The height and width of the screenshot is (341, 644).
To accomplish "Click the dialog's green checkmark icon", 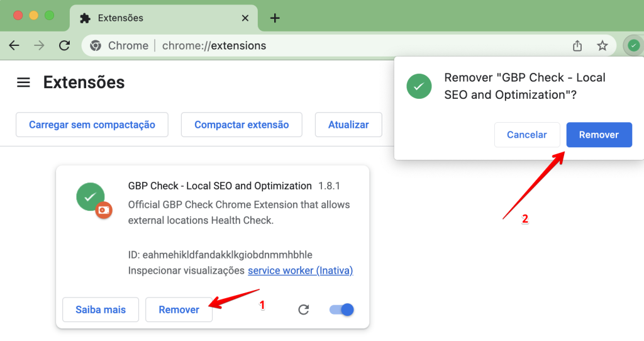I will (419, 86).
